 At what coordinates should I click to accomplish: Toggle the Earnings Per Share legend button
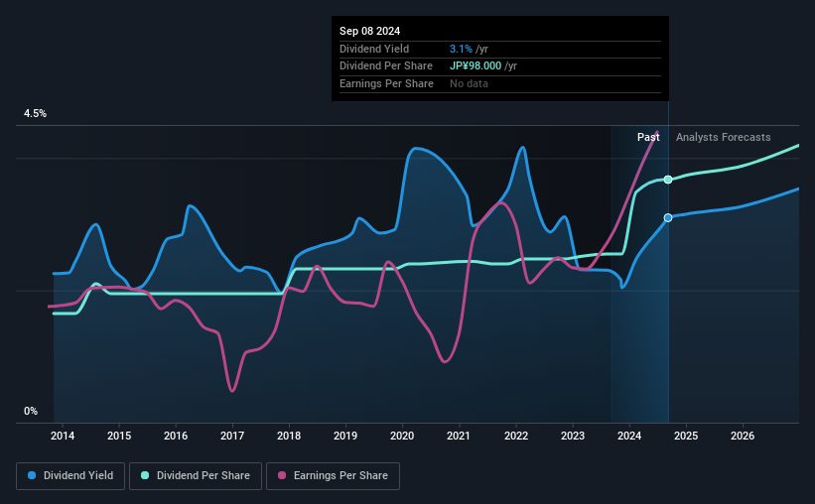(x=333, y=476)
